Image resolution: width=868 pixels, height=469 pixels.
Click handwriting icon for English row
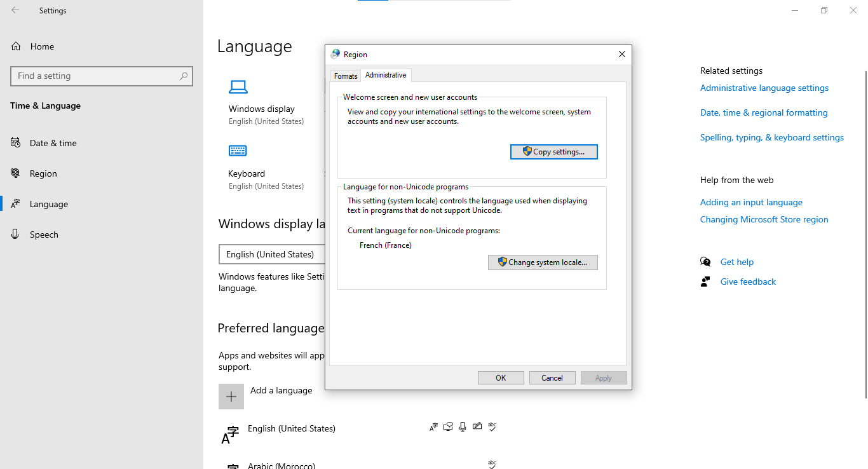[477, 427]
